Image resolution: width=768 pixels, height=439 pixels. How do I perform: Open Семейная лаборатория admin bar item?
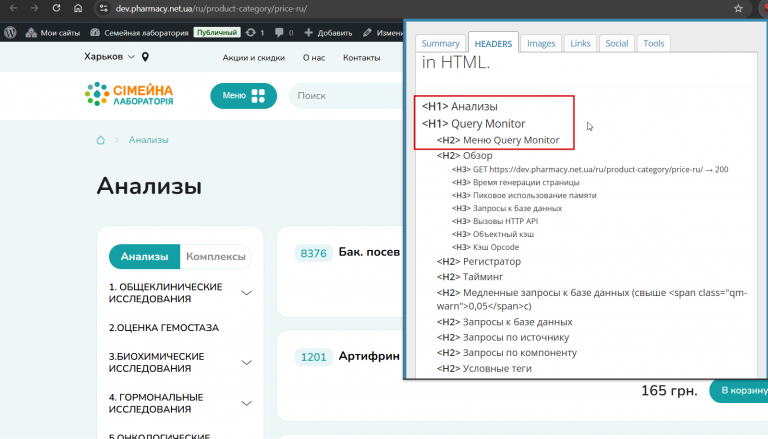click(140, 33)
